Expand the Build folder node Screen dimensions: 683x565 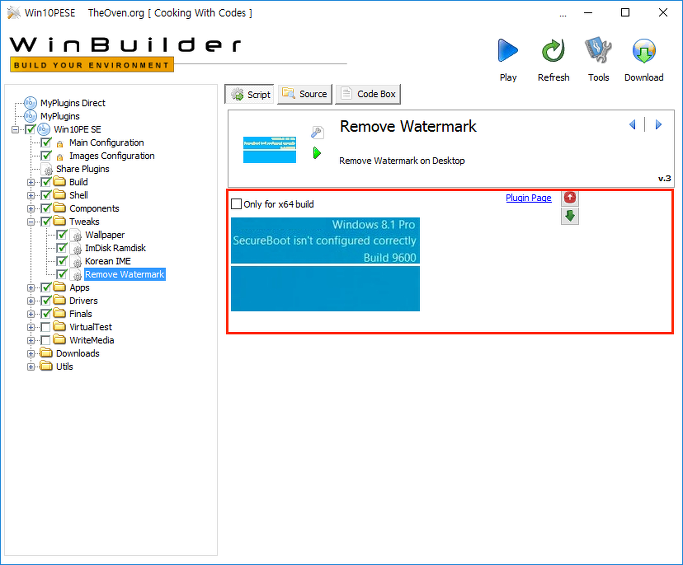pyautogui.click(x=31, y=182)
